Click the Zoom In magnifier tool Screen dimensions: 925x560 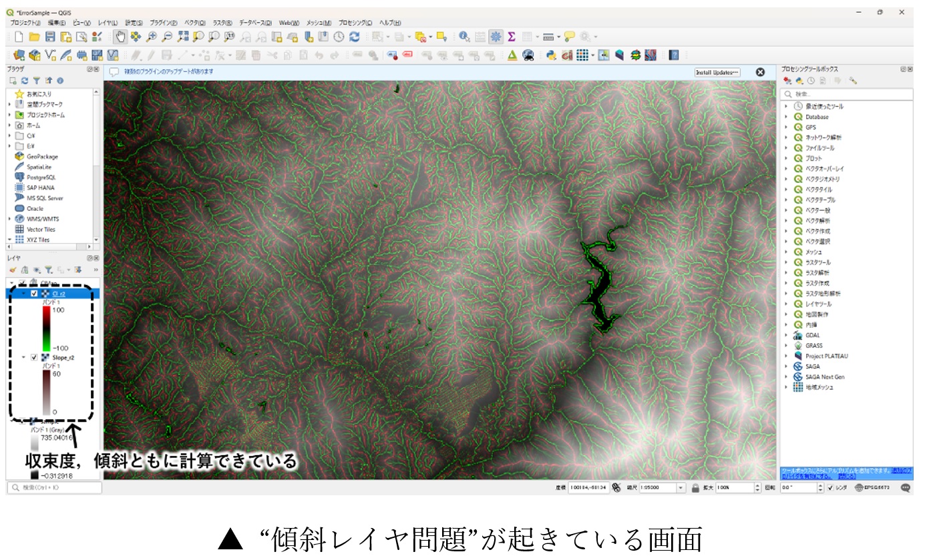152,37
